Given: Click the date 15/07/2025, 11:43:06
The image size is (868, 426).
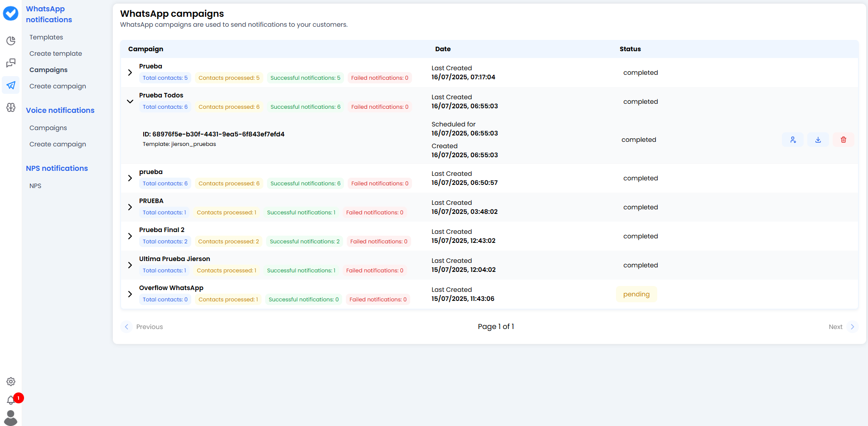Looking at the screenshot, I should click(463, 299).
